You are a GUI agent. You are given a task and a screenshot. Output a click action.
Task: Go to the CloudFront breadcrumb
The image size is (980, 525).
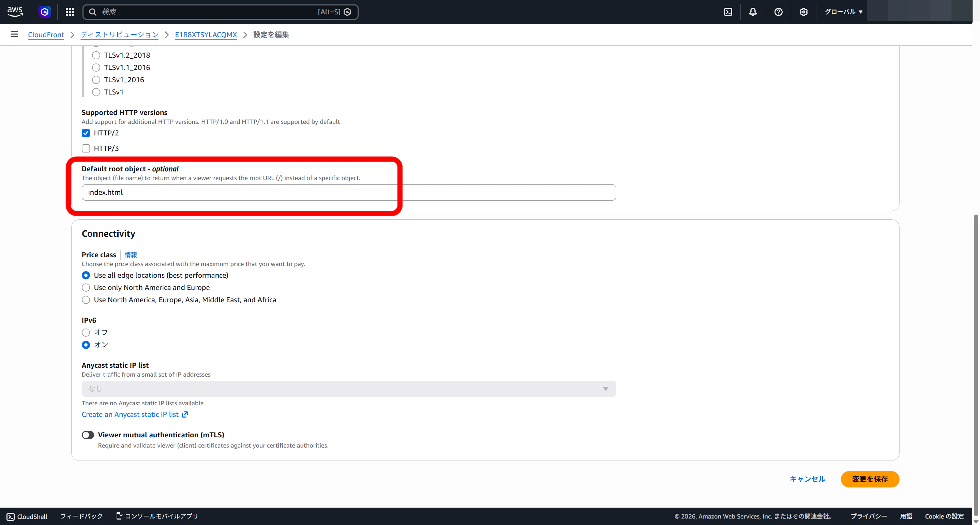pos(46,35)
